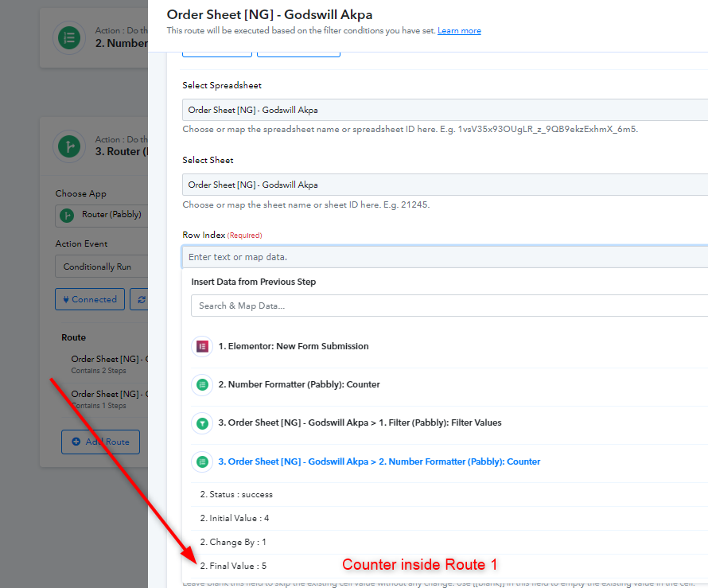The height and width of the screenshot is (588, 708).
Task: Map '2. Final Value : 5' entry
Action: pos(233,566)
